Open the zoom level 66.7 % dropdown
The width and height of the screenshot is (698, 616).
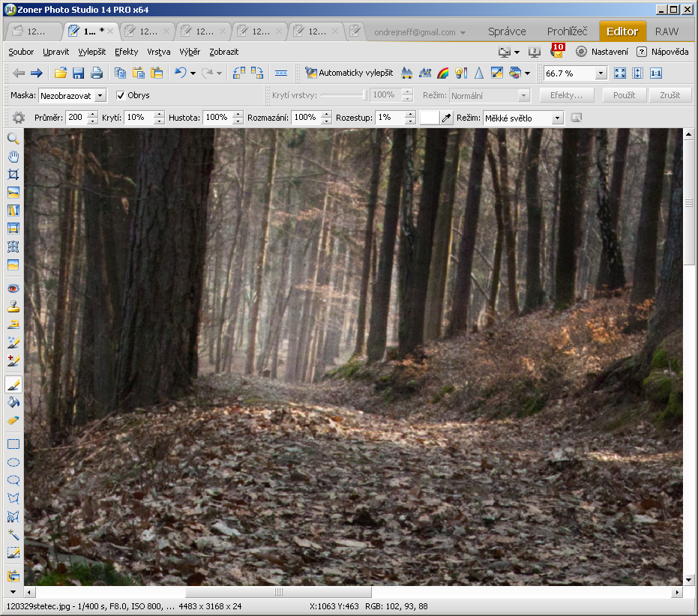[601, 73]
